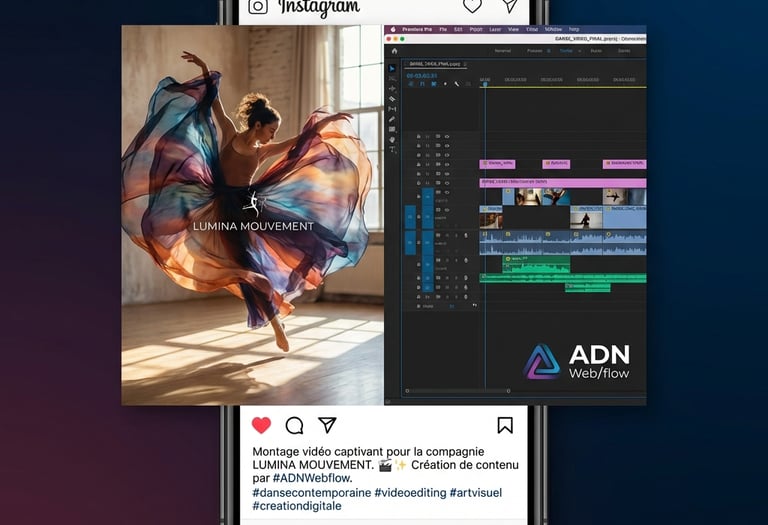Lock the topmost video track
768x525 pixels.
(419, 137)
